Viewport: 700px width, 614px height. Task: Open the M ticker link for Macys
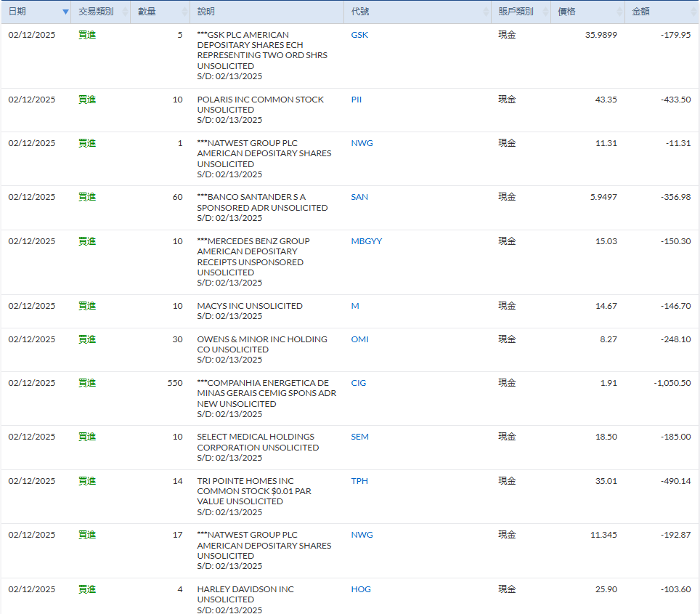coord(355,306)
